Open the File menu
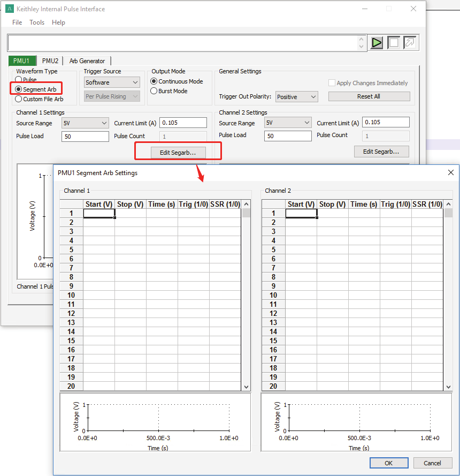 [17, 22]
